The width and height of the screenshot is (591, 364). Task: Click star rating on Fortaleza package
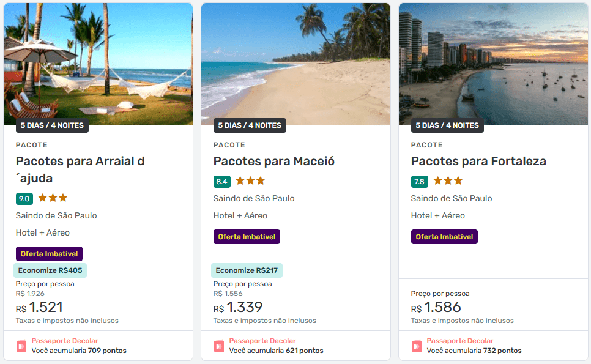pos(448,181)
